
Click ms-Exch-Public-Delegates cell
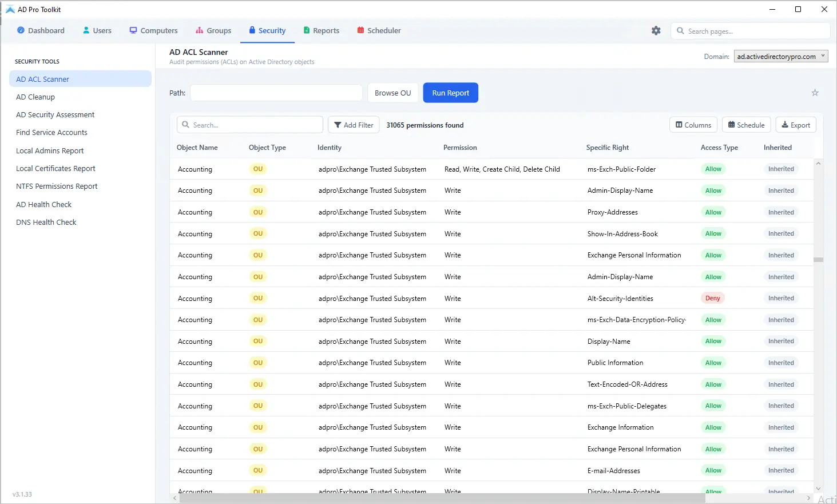pyautogui.click(x=627, y=406)
